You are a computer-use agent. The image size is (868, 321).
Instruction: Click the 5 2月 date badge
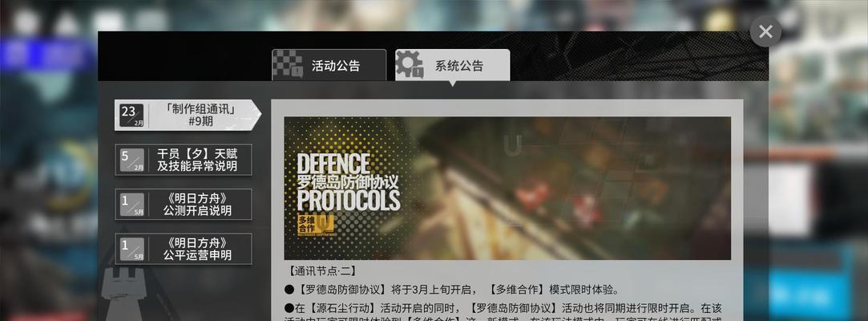[x=131, y=160]
